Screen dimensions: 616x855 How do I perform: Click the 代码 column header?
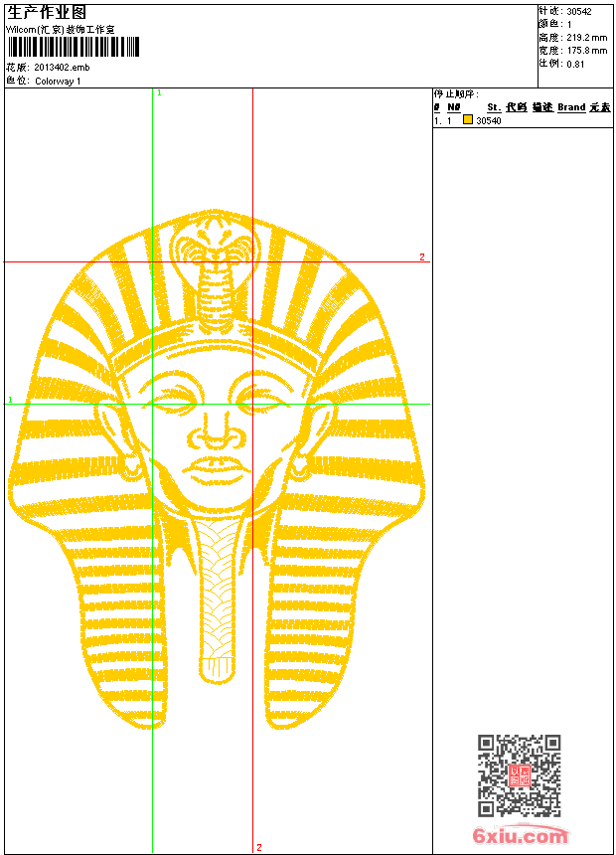517,107
